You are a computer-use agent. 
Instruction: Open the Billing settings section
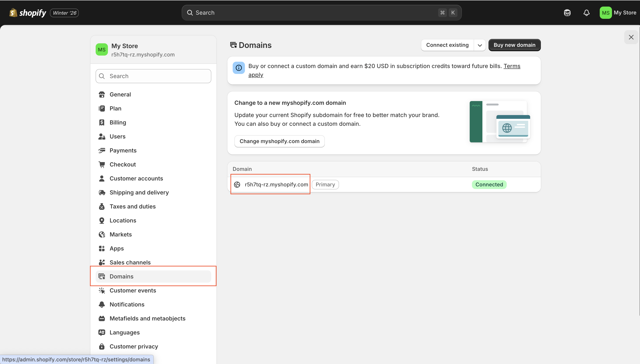pos(118,122)
